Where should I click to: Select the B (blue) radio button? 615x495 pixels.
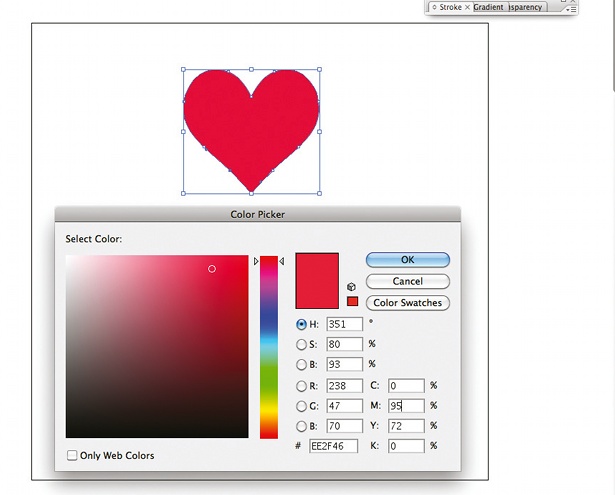[301, 426]
